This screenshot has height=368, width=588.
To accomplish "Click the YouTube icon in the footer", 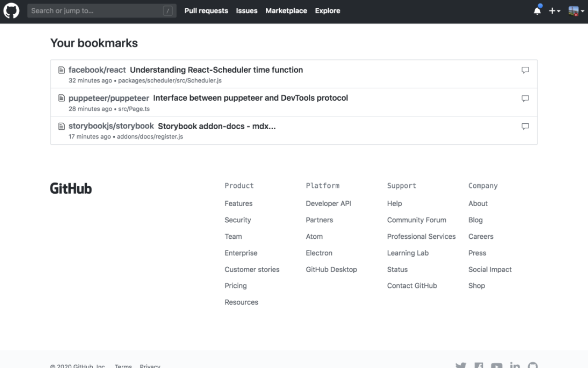I will point(497,365).
